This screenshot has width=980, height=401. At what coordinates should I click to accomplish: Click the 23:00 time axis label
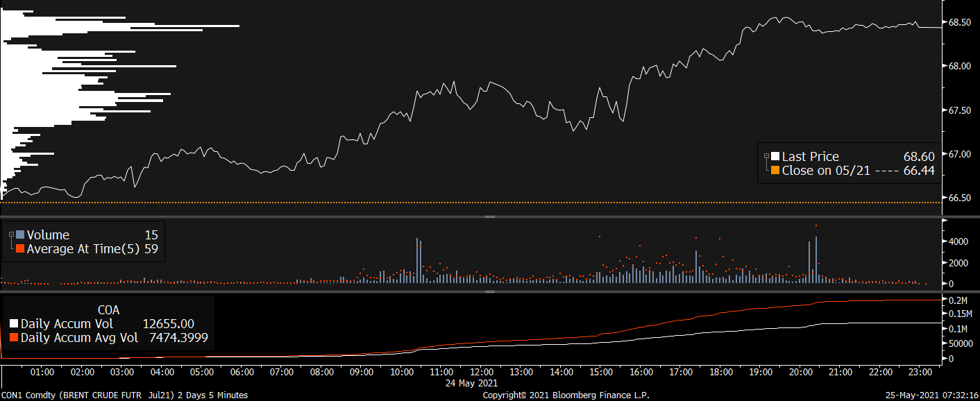[x=920, y=372]
